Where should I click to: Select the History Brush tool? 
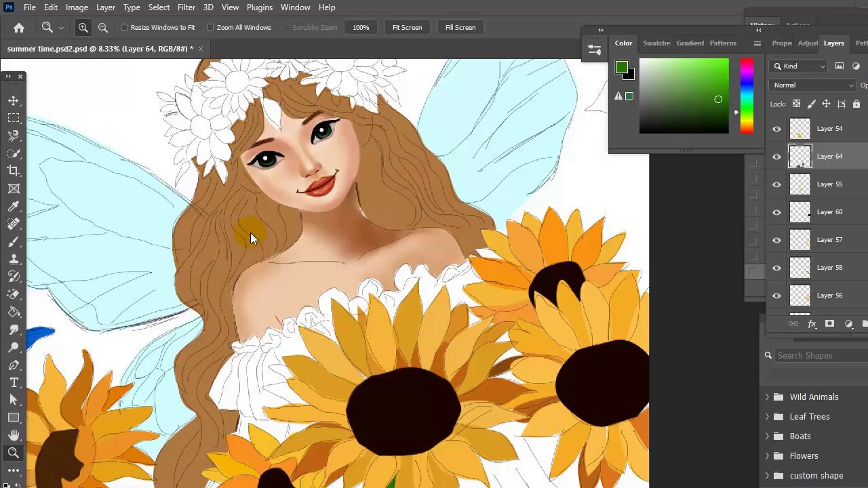(x=14, y=277)
